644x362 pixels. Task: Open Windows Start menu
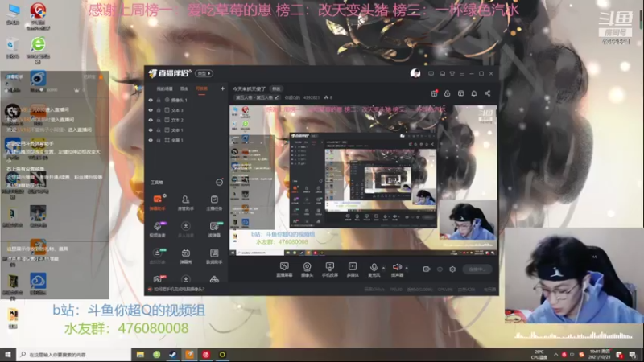8,355
